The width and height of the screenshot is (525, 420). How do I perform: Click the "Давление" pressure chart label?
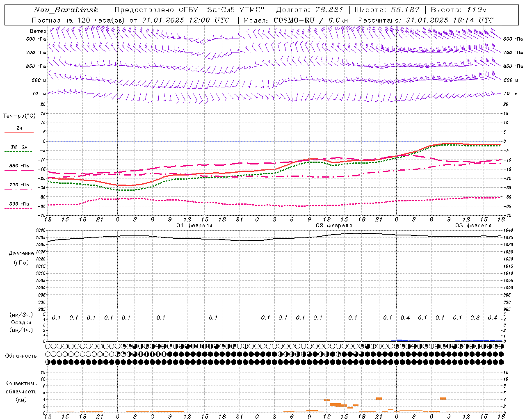click(21, 253)
